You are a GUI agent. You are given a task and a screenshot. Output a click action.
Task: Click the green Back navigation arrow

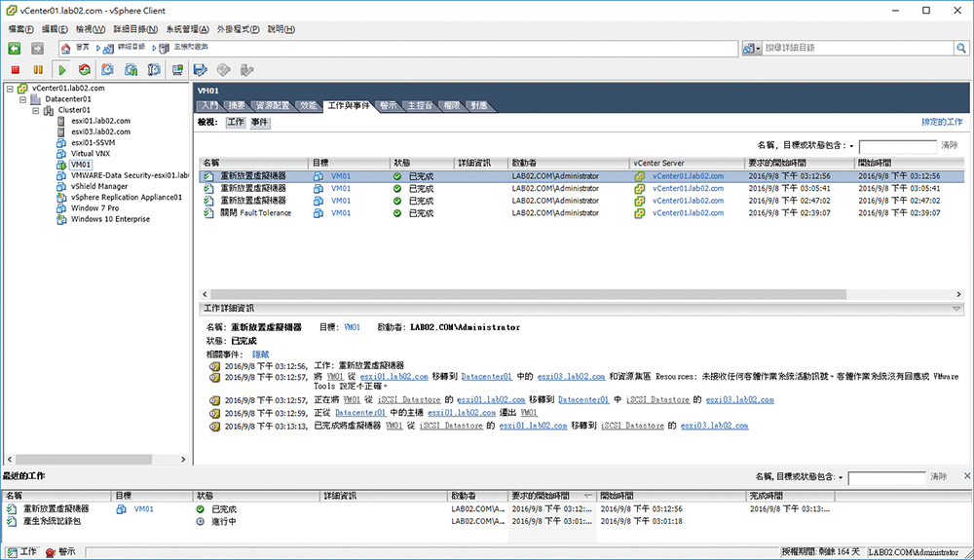(15, 49)
